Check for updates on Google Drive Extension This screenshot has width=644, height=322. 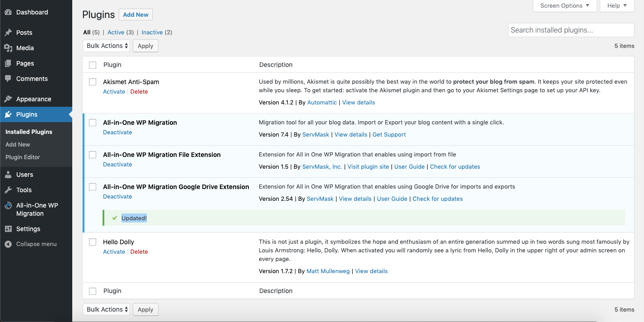tap(438, 199)
